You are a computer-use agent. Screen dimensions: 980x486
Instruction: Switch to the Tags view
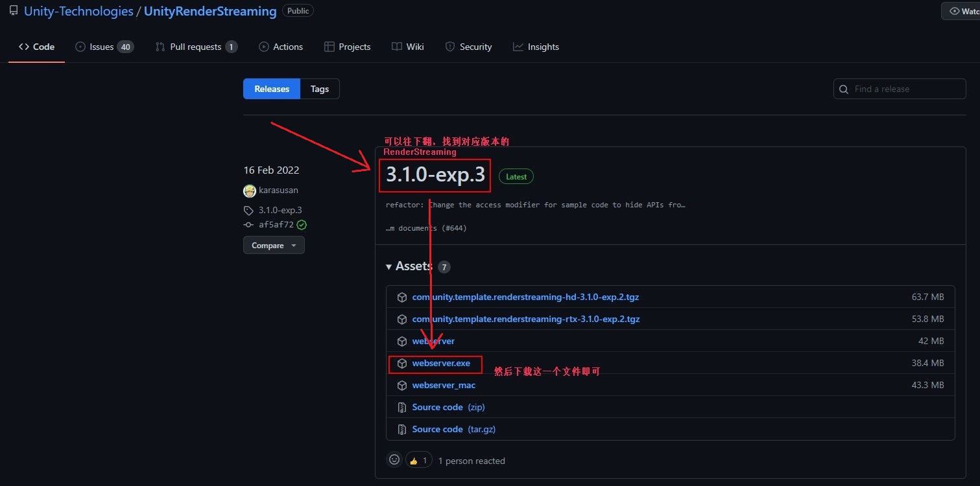(x=319, y=89)
